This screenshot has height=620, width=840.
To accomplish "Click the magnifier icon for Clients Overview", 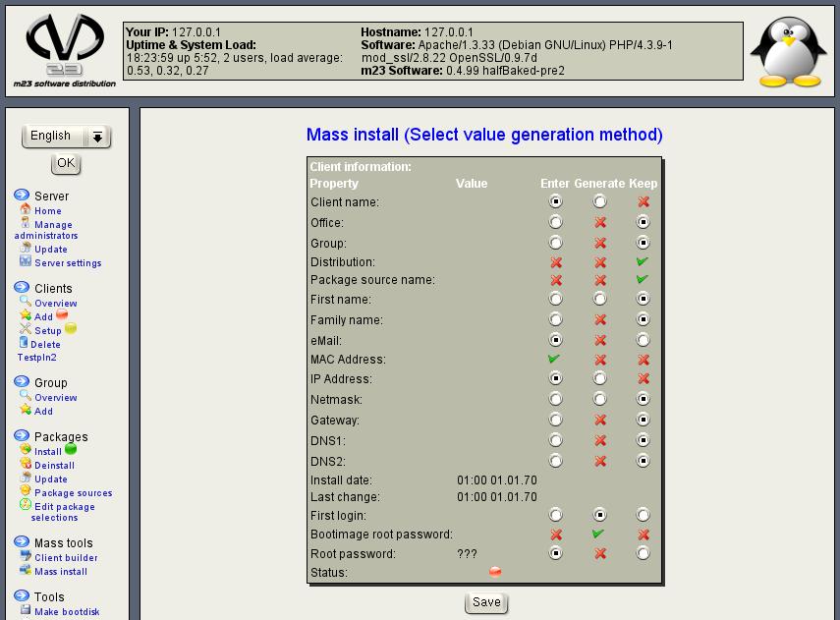I will (x=26, y=303).
